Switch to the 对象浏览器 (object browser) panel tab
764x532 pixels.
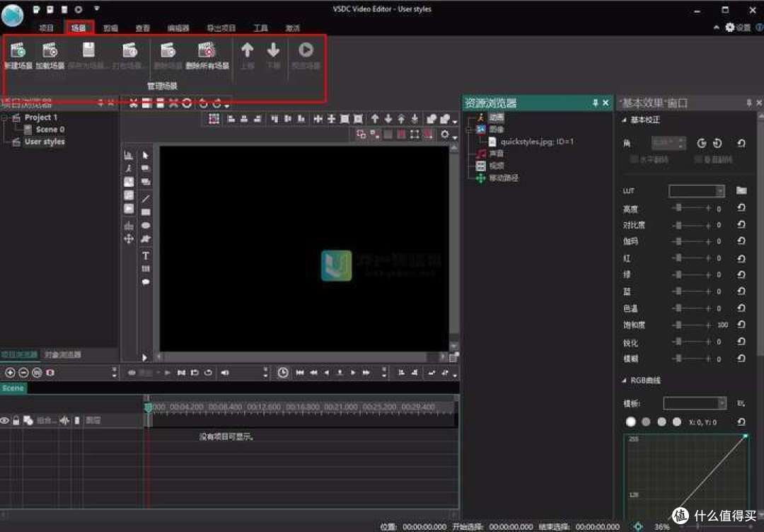coord(63,354)
